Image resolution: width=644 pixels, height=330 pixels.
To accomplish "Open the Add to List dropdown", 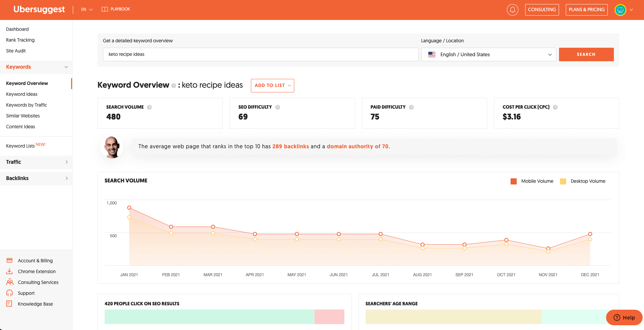I will tap(272, 86).
